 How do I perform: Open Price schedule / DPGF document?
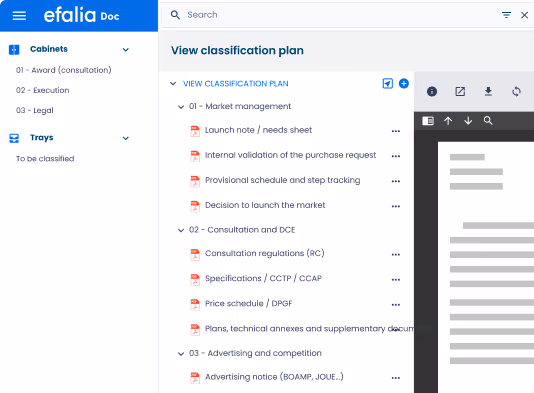(x=249, y=303)
